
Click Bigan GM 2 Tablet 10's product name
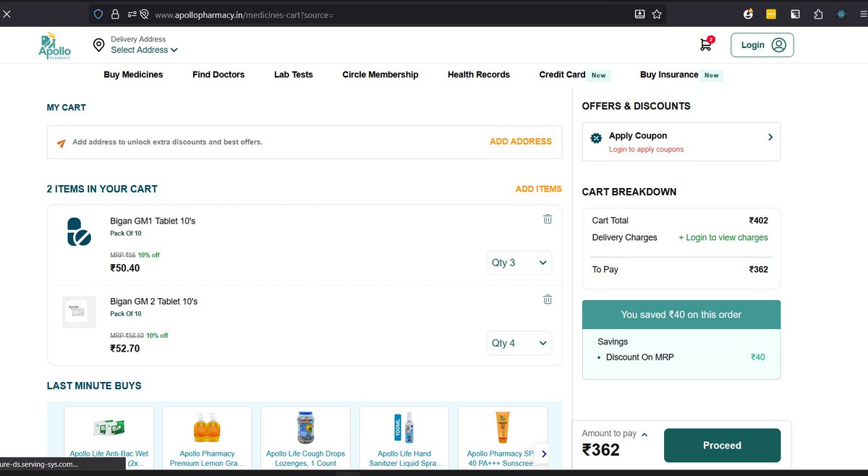[154, 301]
